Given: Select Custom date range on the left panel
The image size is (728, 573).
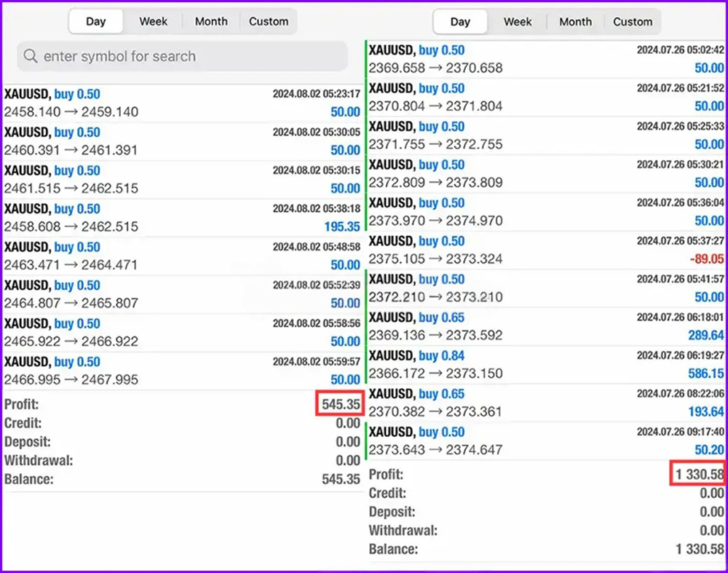Looking at the screenshot, I should coord(269,21).
